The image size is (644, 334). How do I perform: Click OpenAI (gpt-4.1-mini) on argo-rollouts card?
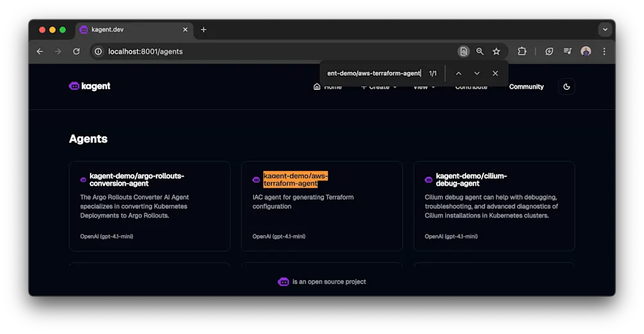(x=107, y=236)
